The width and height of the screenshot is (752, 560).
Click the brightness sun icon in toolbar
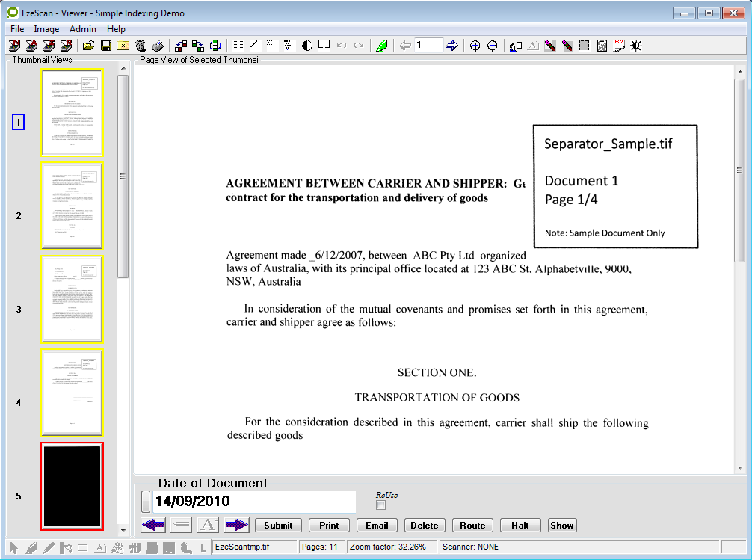(636, 46)
